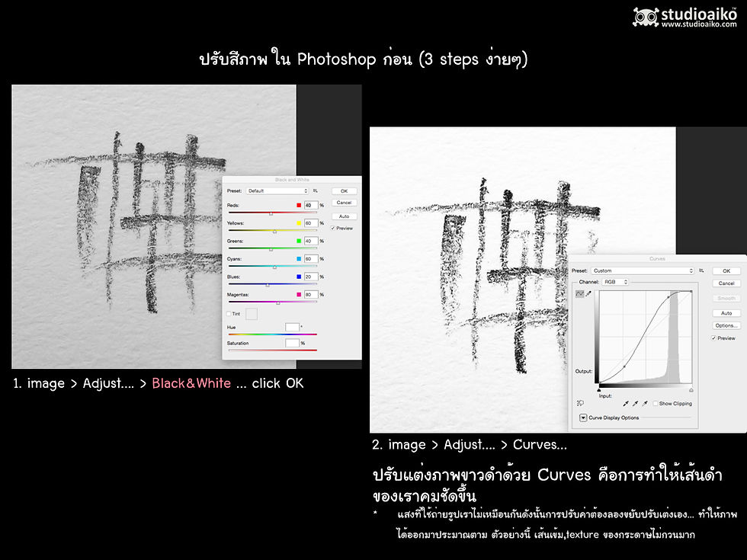Enable the Show Clipping checkbox
The height and width of the screenshot is (560, 747).
coord(656,403)
